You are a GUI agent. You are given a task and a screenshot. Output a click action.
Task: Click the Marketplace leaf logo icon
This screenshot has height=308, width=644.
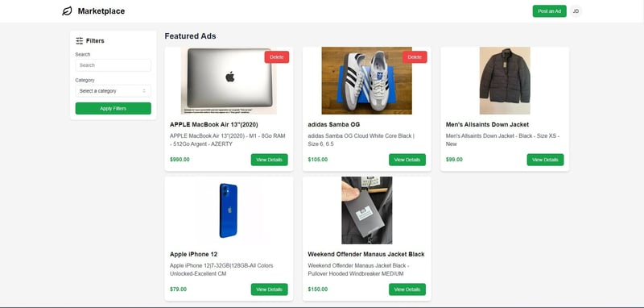(67, 11)
